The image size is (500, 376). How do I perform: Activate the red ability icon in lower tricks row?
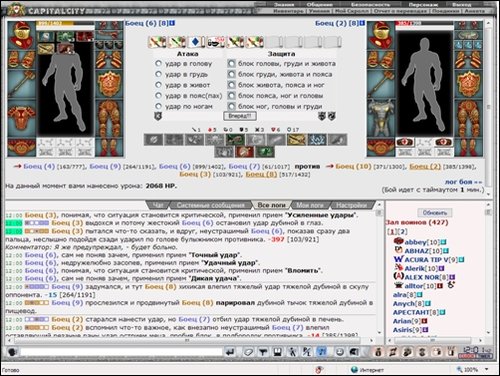pyautogui.click(x=244, y=152)
